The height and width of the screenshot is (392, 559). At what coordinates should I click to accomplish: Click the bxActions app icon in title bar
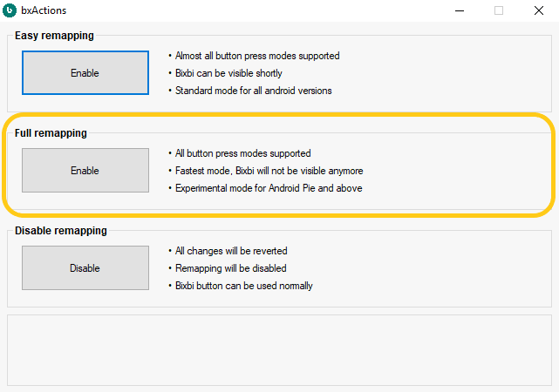point(10,10)
